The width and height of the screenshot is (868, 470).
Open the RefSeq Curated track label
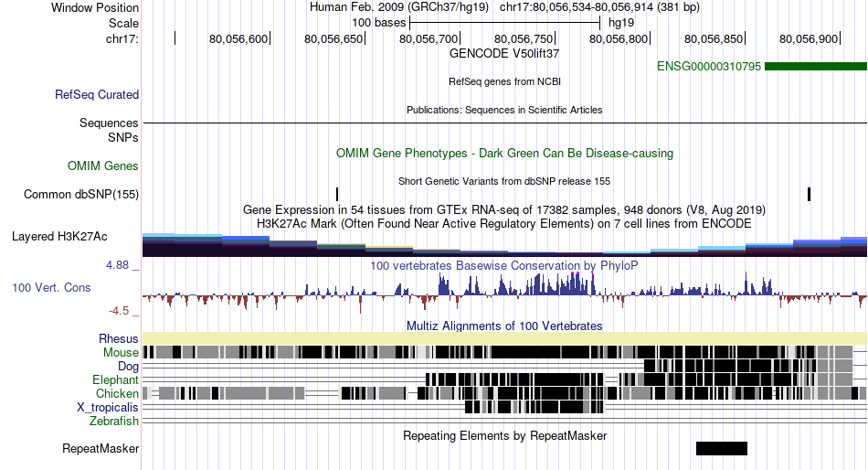[x=97, y=95]
